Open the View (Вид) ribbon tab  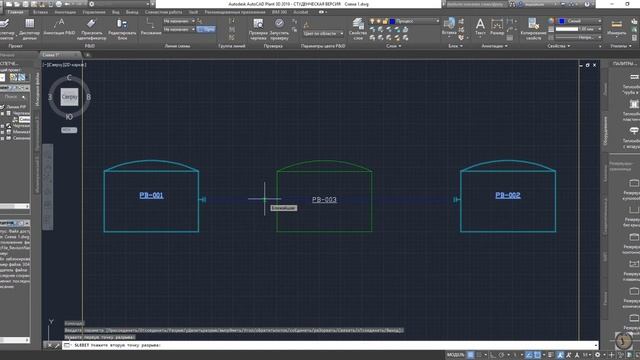116,12
